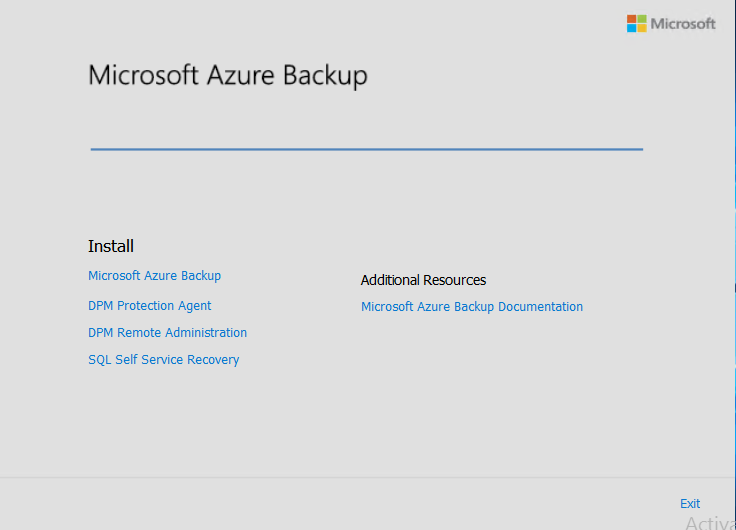The height and width of the screenshot is (530, 736).
Task: Click the green square in Microsoft logo
Action: pos(641,19)
